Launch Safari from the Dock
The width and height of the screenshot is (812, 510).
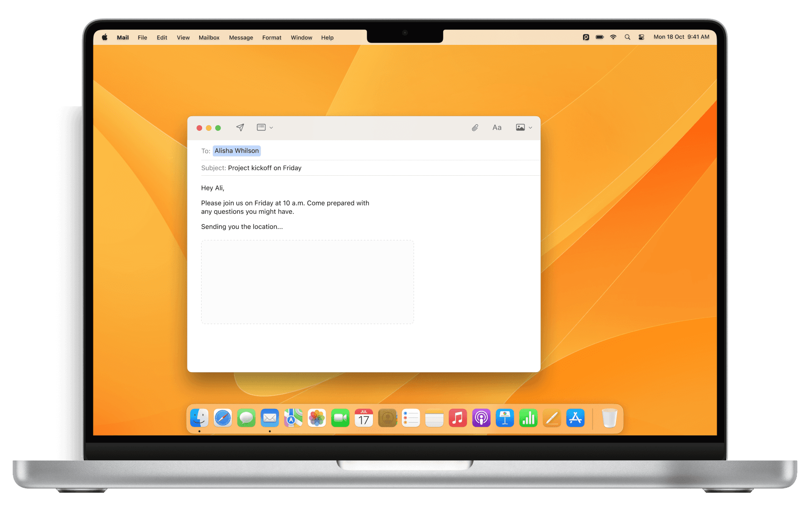tap(223, 418)
